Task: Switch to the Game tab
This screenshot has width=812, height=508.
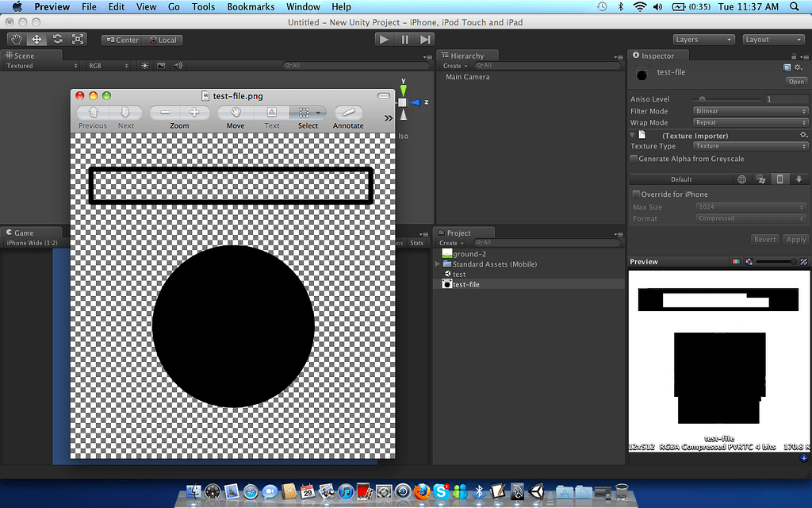Action: [x=24, y=233]
